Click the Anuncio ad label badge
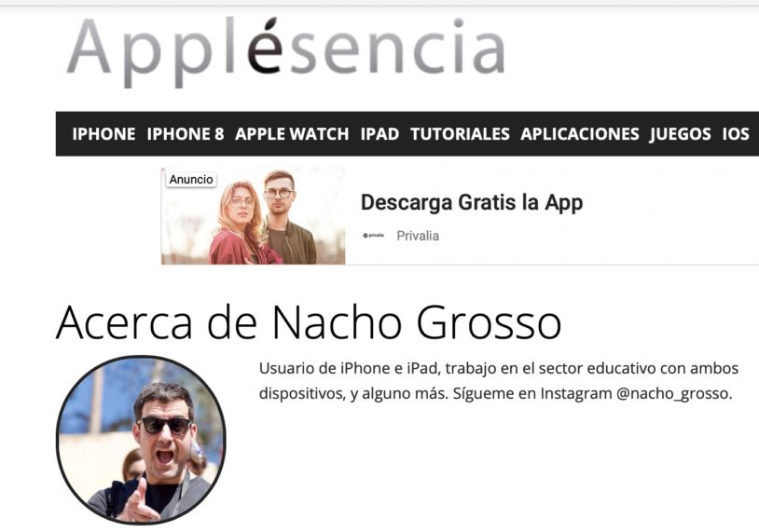 (191, 180)
